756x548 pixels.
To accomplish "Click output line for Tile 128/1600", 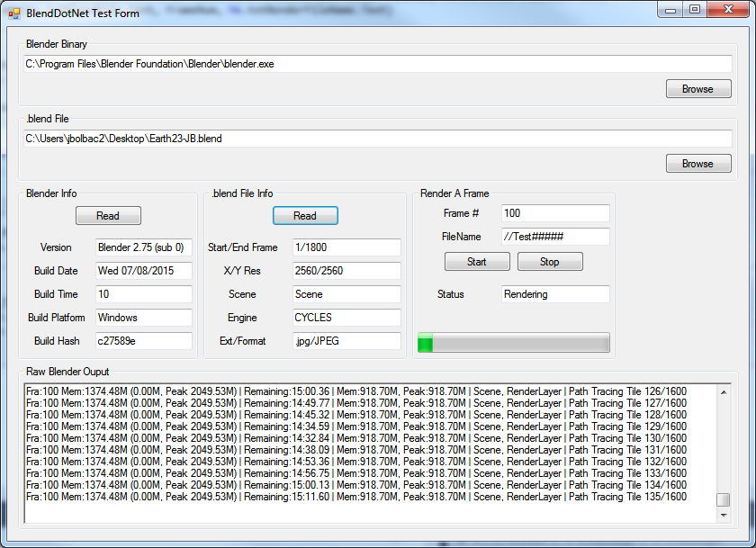I will coord(356,415).
